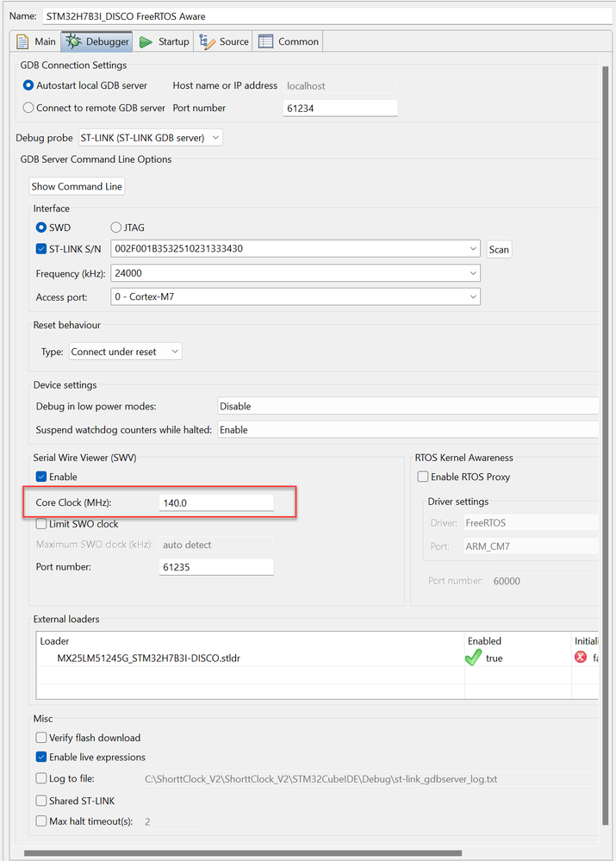This screenshot has height=861, width=616.
Task: Click the Max halt timeout value field
Action: click(x=171, y=821)
